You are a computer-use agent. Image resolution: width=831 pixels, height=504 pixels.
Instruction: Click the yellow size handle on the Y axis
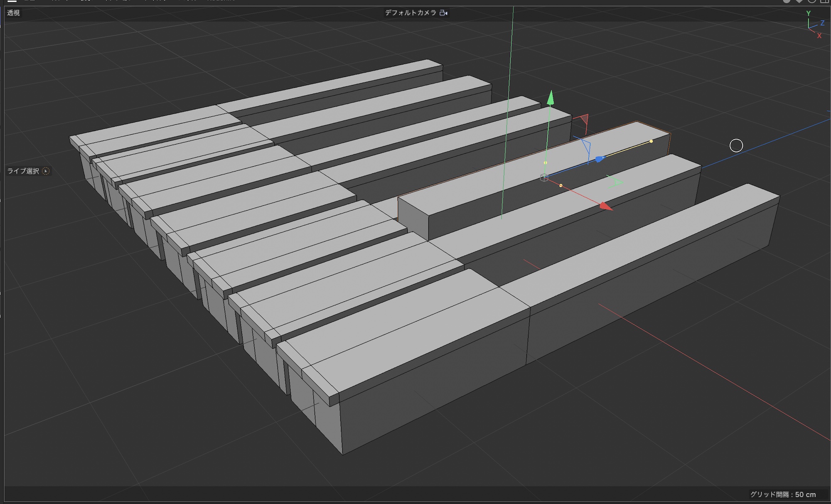click(x=545, y=163)
